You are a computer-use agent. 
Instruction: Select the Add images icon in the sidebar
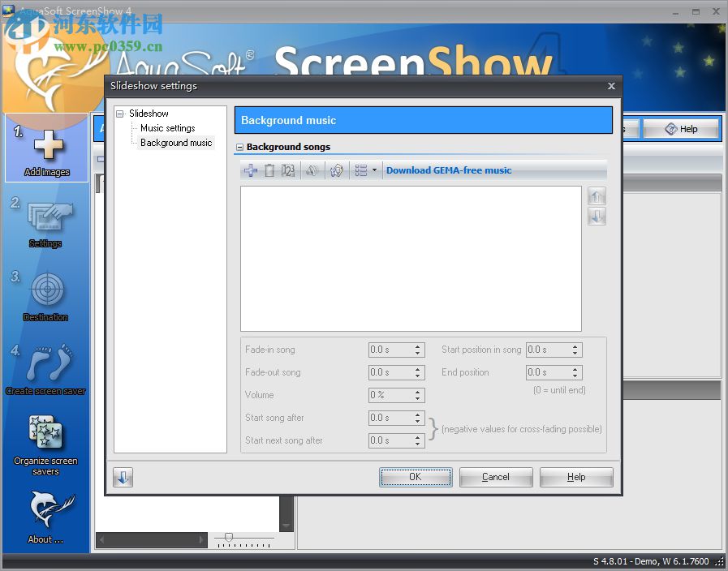click(x=45, y=146)
